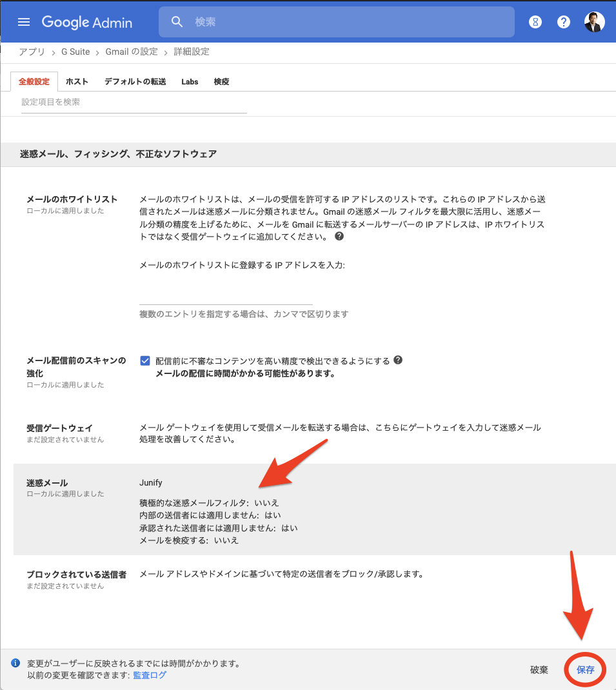Click the search magnifier icon
The width and height of the screenshot is (616, 690).
tap(177, 22)
